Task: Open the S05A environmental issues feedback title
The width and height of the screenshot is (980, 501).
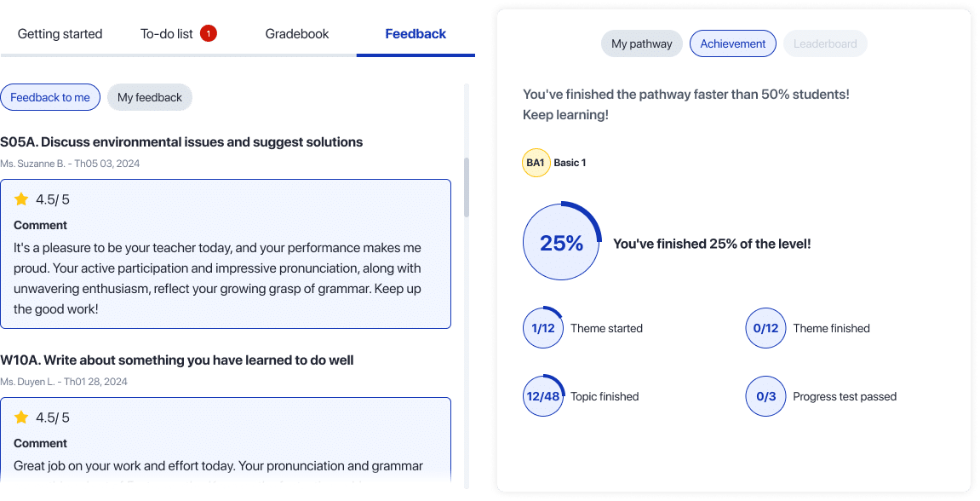Action: click(x=181, y=141)
